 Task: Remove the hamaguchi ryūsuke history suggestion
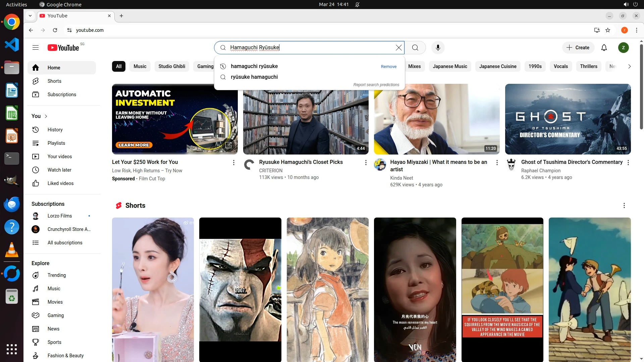coord(388,67)
